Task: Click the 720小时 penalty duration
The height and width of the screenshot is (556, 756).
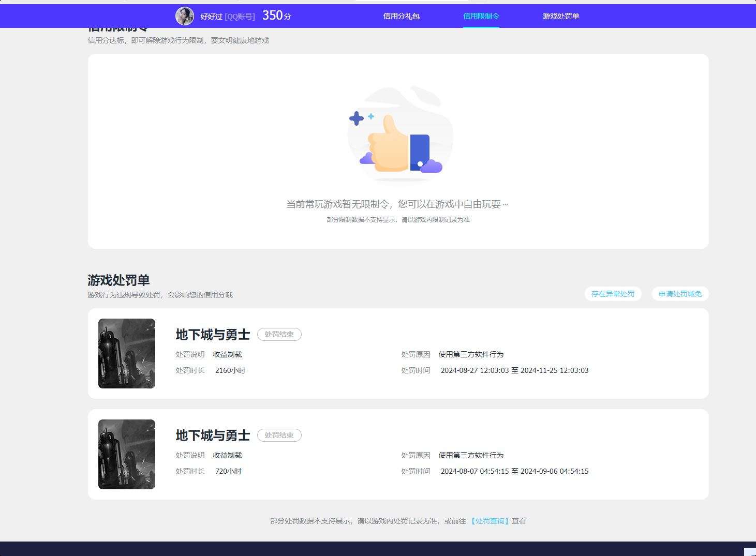Action: [228, 471]
